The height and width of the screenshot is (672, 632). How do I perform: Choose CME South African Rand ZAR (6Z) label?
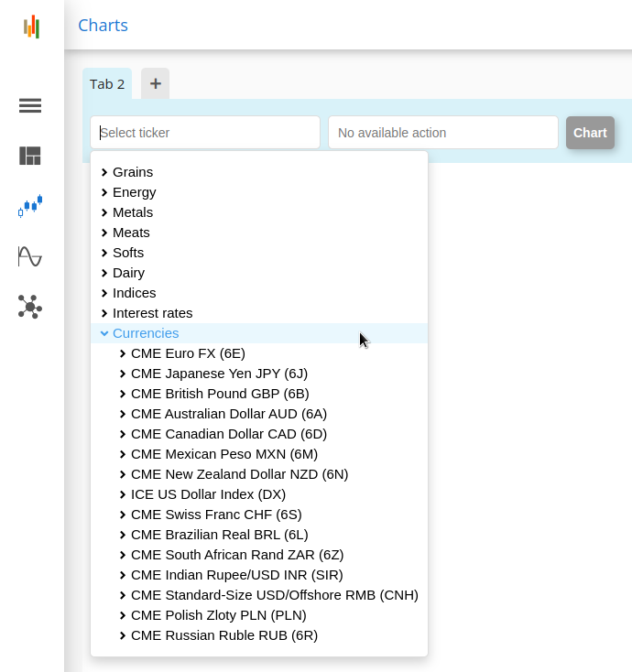(237, 555)
